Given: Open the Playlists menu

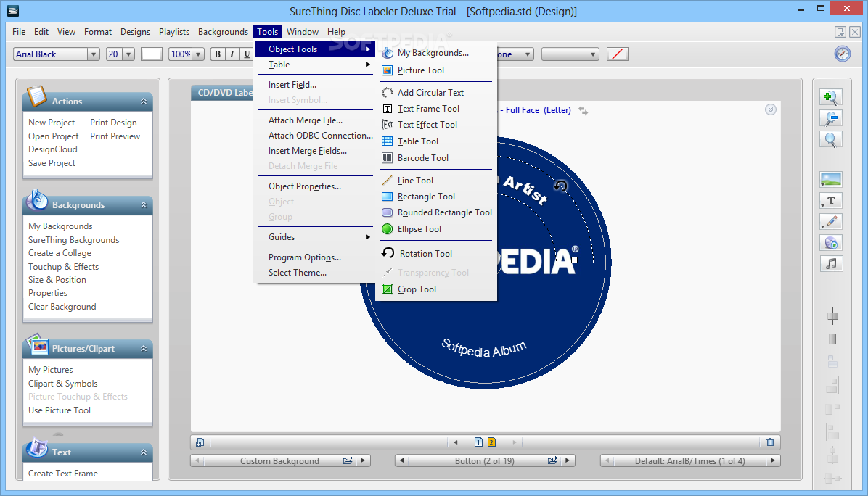Looking at the screenshot, I should (x=174, y=32).
